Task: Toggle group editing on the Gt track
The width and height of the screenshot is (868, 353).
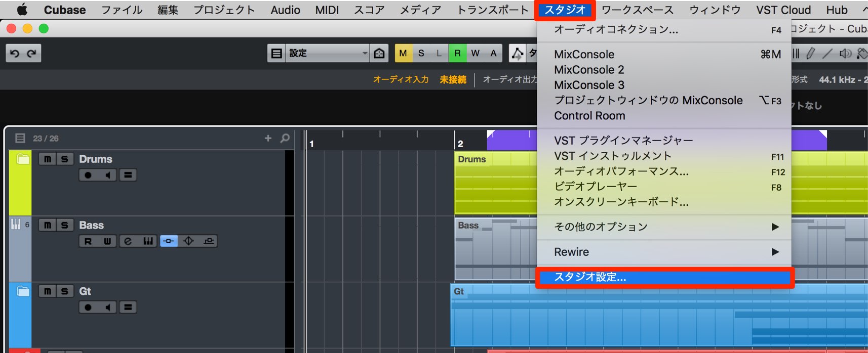Action: coord(128,307)
